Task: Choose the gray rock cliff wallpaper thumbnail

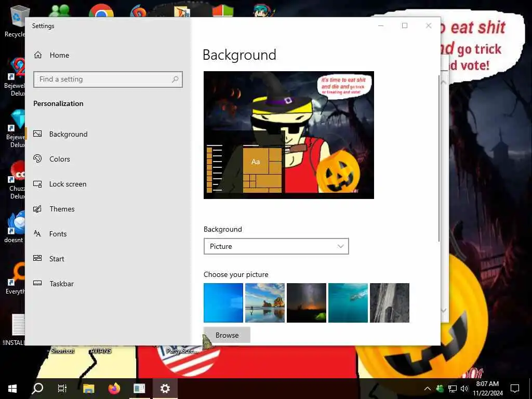Action: pyautogui.click(x=390, y=303)
